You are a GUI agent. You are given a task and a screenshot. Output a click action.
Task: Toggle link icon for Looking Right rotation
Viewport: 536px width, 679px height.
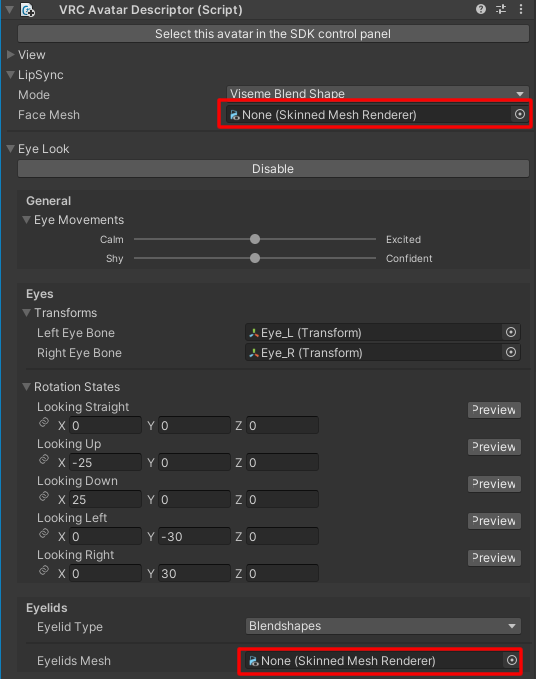(x=44, y=571)
